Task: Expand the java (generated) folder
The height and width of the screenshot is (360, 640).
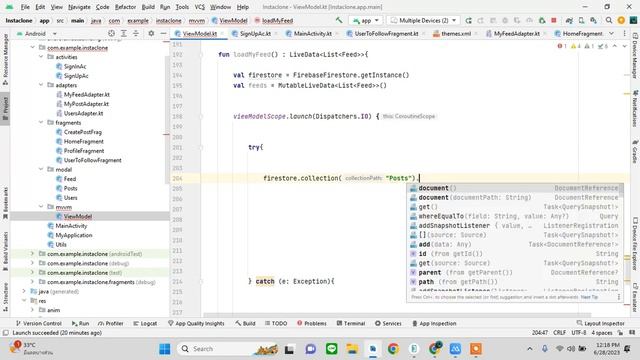Action: pyautogui.click(x=24, y=291)
